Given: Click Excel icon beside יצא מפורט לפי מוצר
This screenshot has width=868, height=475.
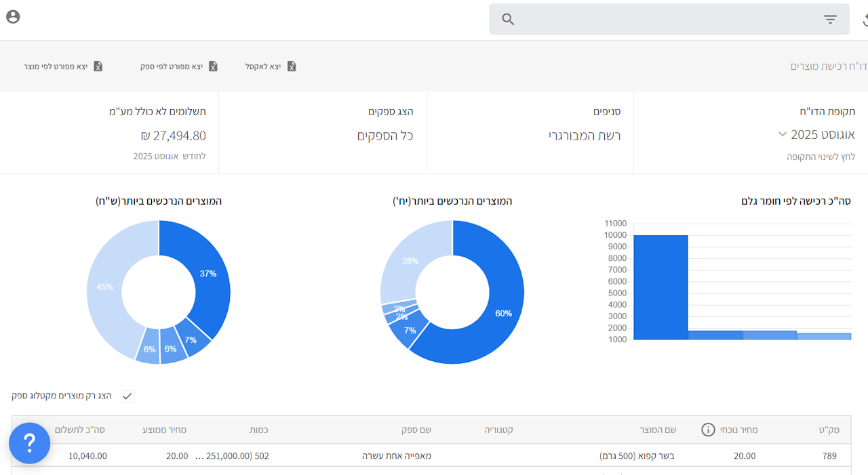Looking at the screenshot, I should point(98,66).
